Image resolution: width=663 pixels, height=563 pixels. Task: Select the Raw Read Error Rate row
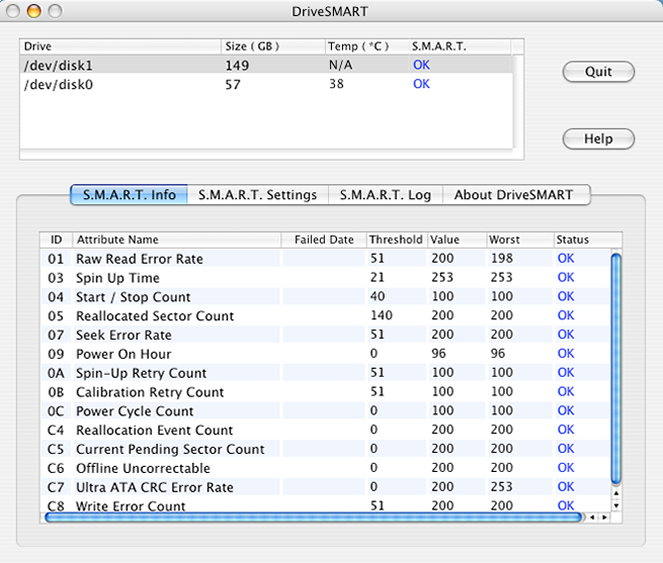click(325, 258)
